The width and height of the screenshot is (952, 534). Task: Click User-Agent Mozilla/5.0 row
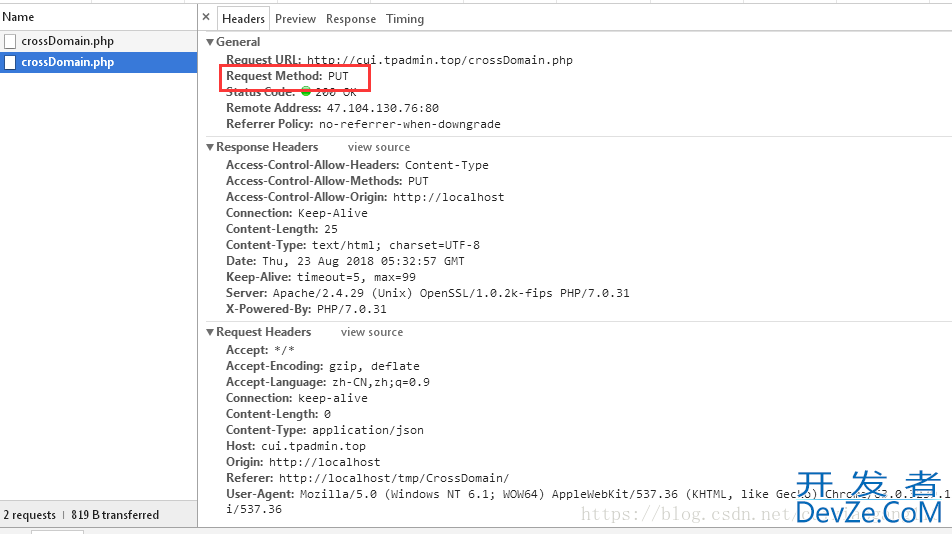point(588,501)
